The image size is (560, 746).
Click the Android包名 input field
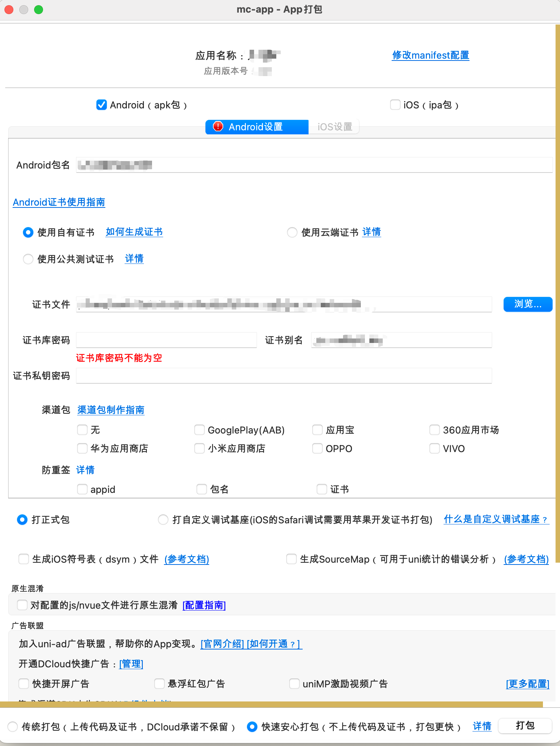coord(314,165)
